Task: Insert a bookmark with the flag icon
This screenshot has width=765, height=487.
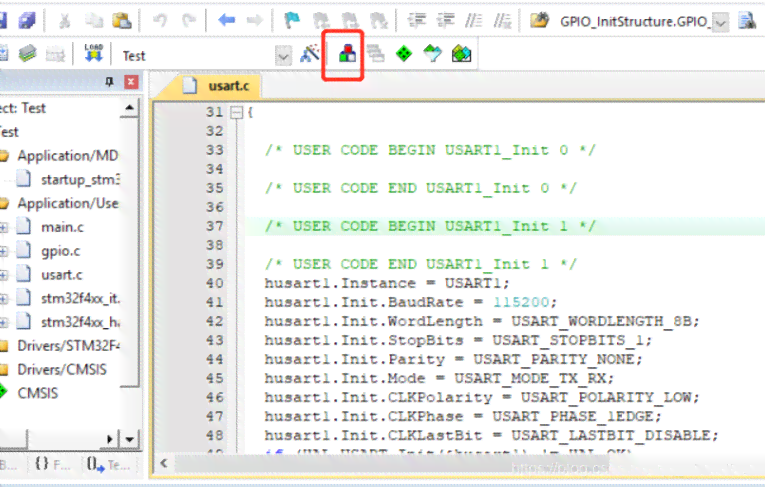Action: coord(292,20)
